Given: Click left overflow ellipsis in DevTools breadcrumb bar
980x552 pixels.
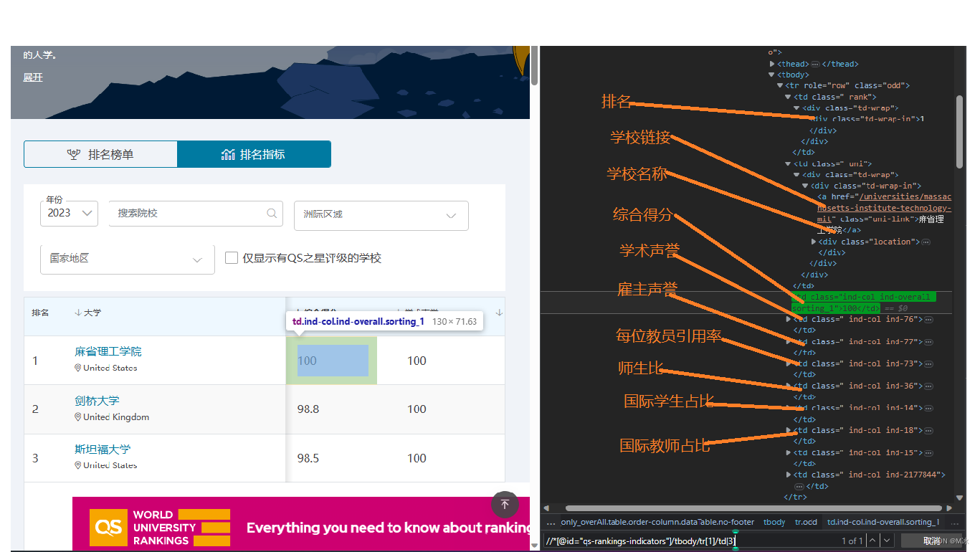Looking at the screenshot, I should 551,523.
